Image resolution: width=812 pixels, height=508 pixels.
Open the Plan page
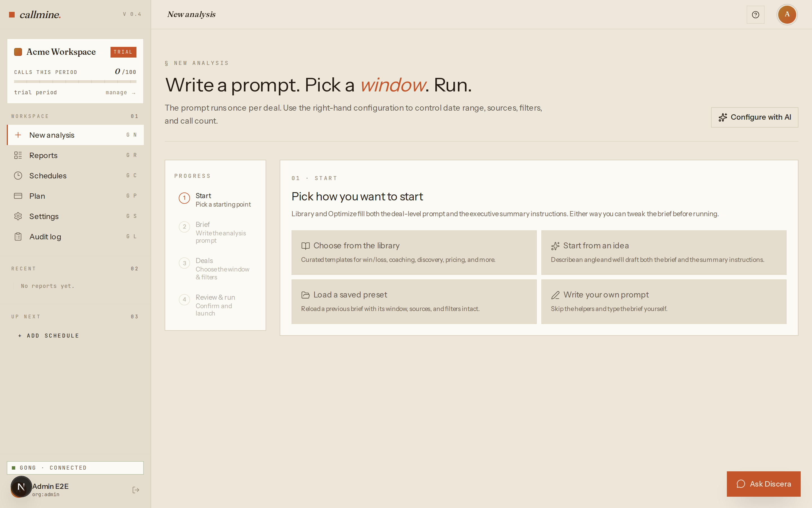(75, 196)
